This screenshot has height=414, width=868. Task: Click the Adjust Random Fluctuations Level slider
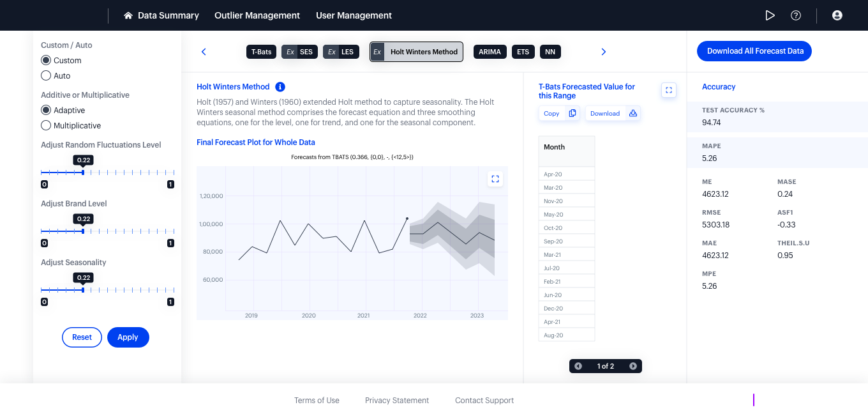click(x=107, y=172)
